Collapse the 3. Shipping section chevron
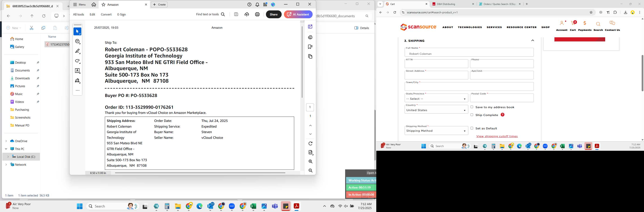This screenshot has width=644, height=212. [x=532, y=41]
